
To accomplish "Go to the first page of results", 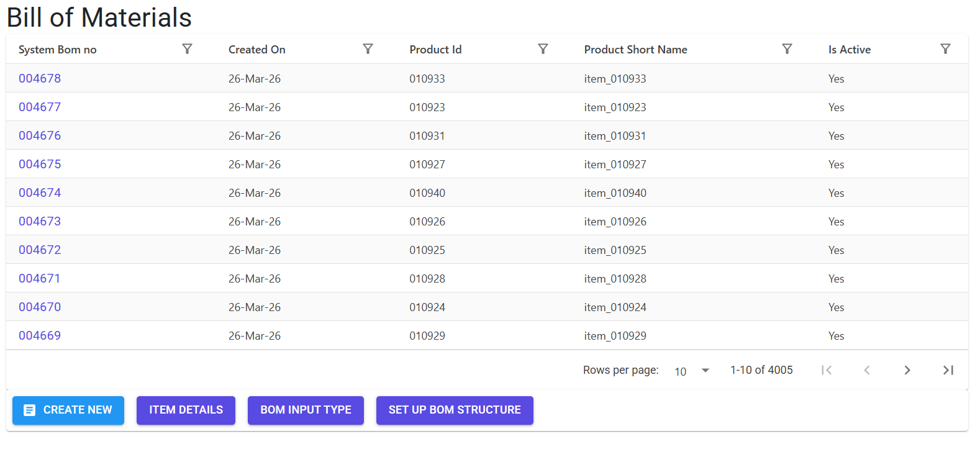I will (x=827, y=370).
